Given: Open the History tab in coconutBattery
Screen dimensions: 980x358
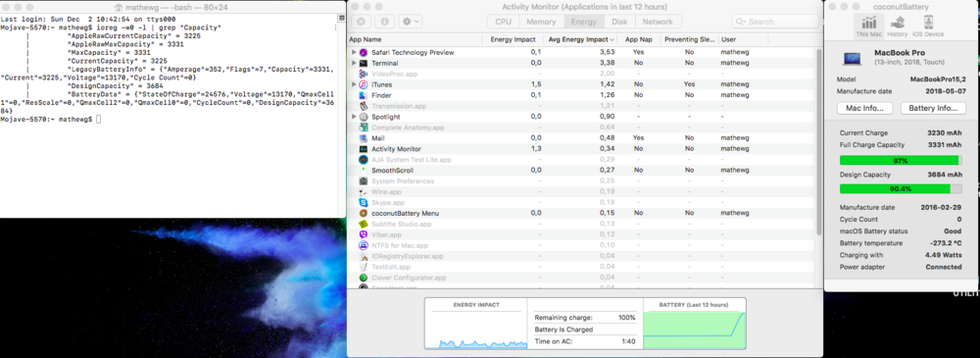Looking at the screenshot, I should 898,26.
